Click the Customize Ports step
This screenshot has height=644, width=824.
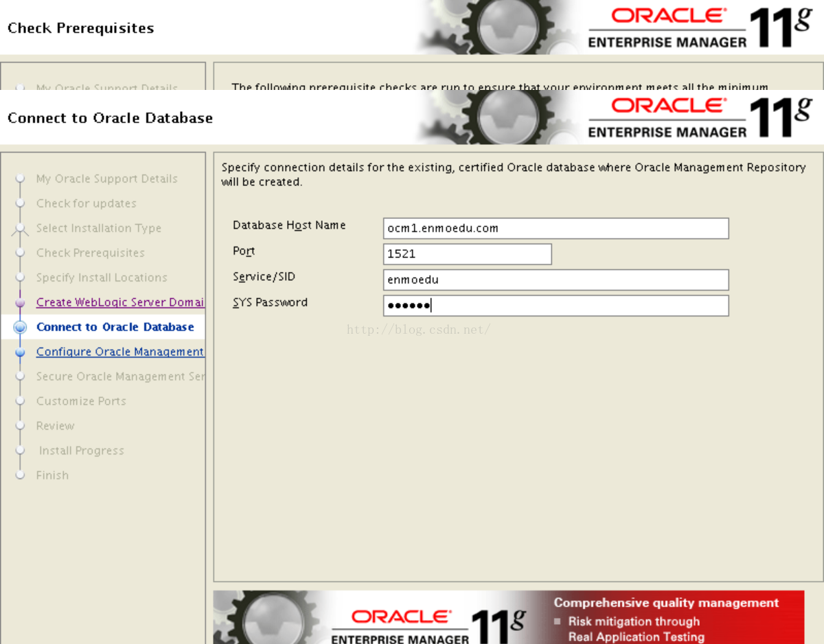coord(81,401)
